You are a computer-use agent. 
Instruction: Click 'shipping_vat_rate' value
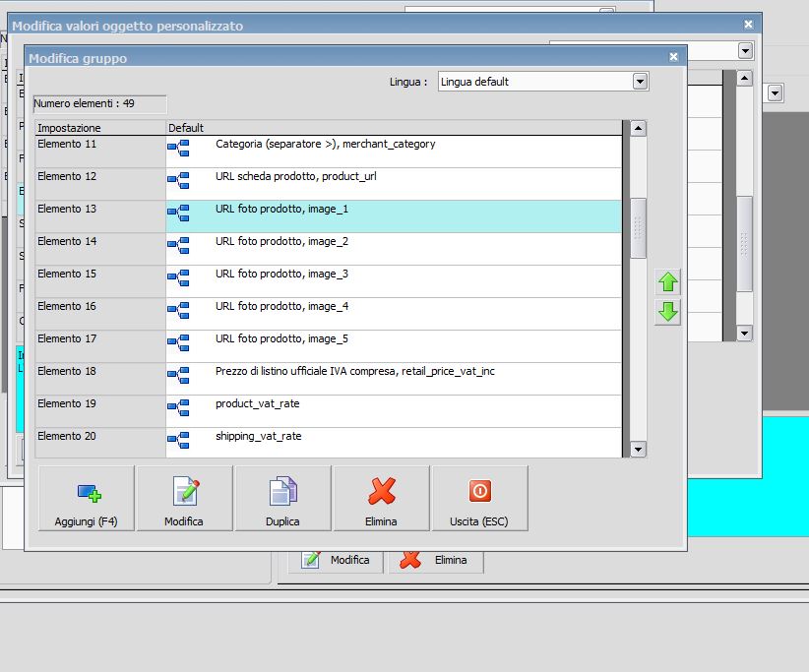point(259,436)
